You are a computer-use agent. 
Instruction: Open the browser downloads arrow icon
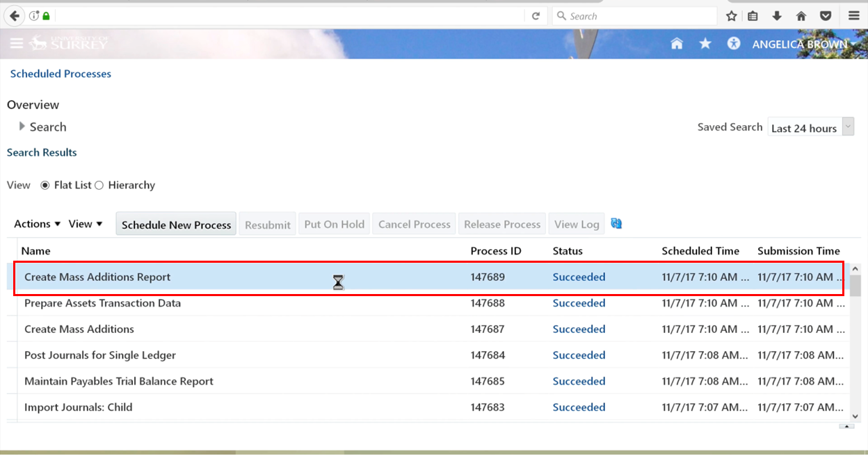777,16
